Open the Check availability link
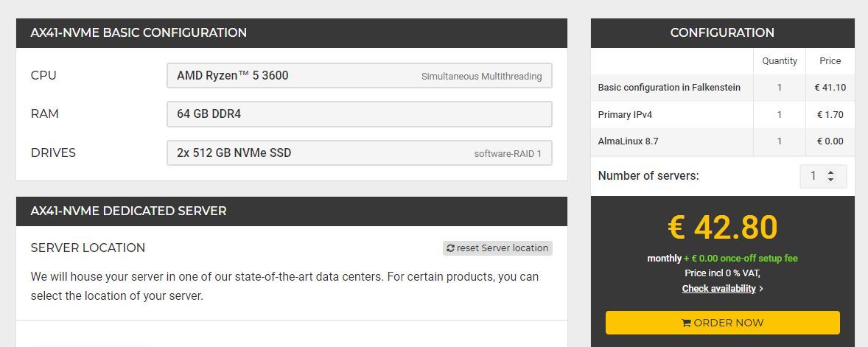The height and width of the screenshot is (347, 868). [718, 288]
